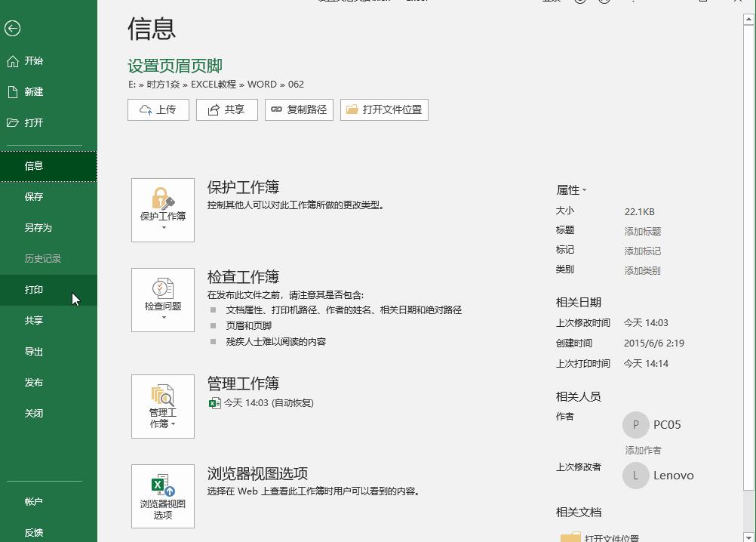This screenshot has width=756, height=542.
Task: Open the 属性 (Properties) dropdown
Action: point(570,190)
